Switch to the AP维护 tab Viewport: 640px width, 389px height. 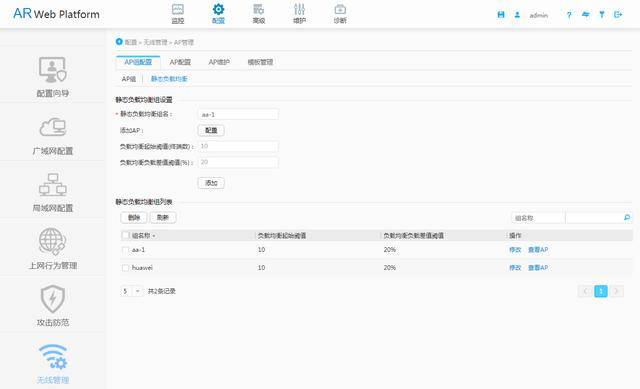[219, 62]
